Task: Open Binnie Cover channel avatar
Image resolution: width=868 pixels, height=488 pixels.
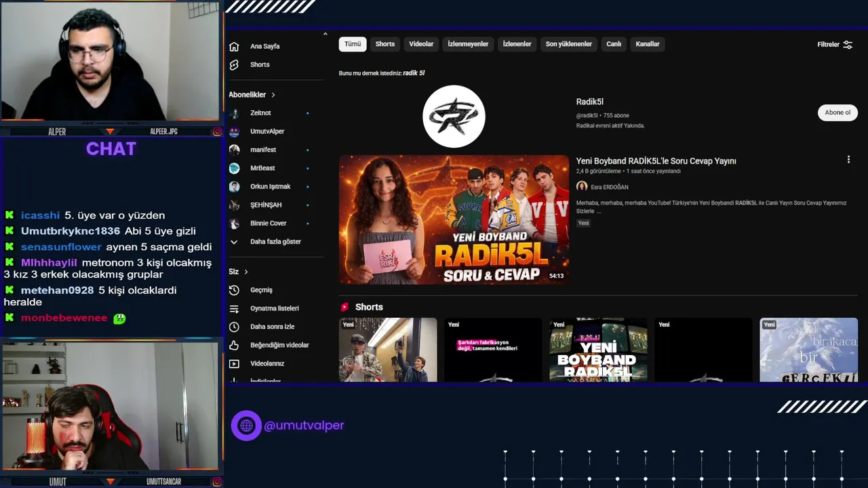Action: (234, 223)
